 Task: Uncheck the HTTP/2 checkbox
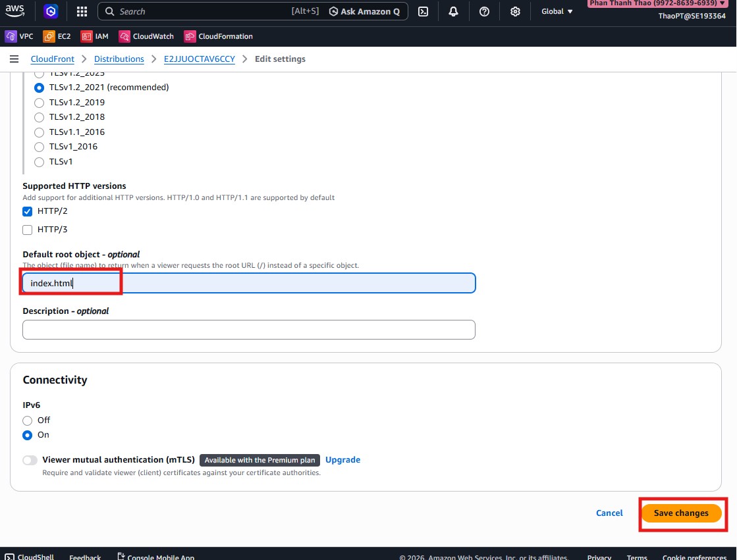pos(28,211)
